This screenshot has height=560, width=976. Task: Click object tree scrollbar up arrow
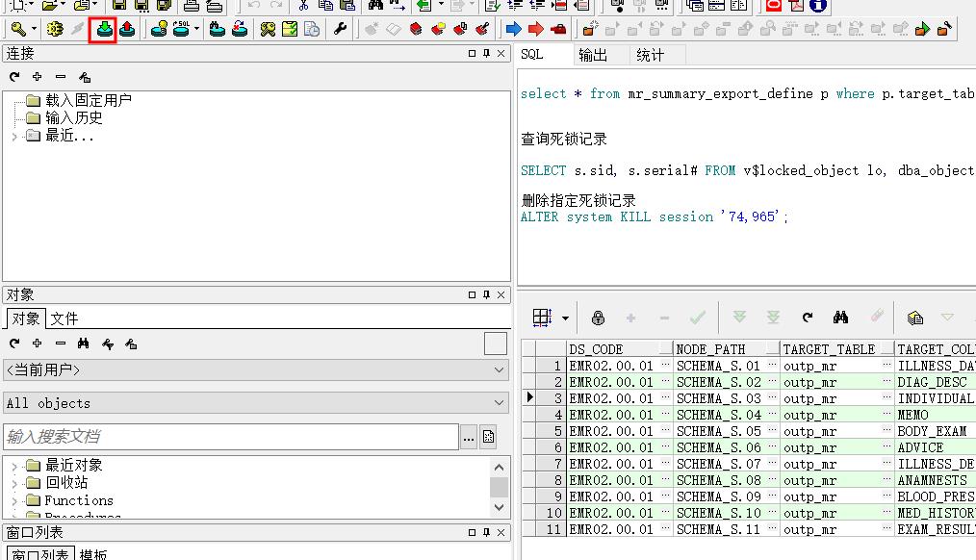point(499,468)
